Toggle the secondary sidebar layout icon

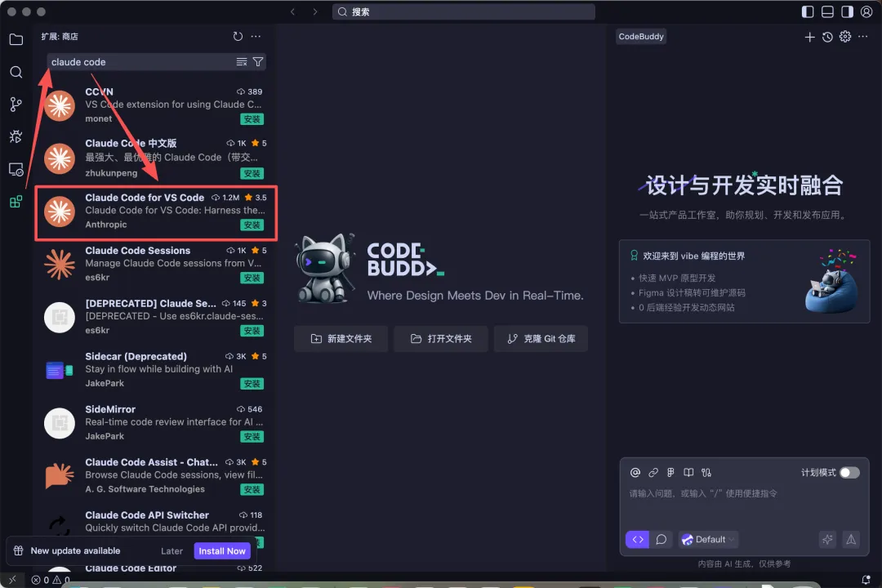[847, 11]
